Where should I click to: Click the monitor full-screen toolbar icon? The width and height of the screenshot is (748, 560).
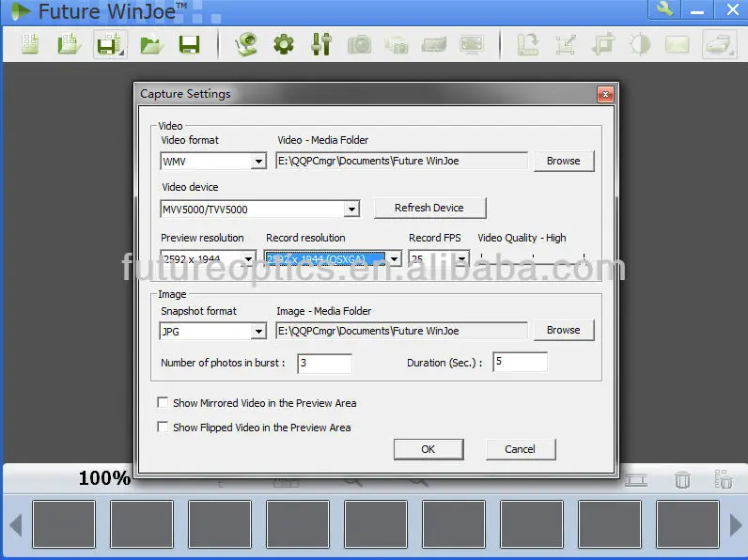(x=472, y=45)
